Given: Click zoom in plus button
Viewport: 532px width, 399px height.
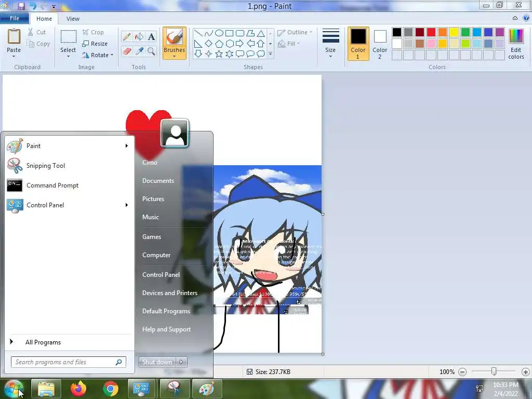Looking at the screenshot, I should click(x=526, y=372).
